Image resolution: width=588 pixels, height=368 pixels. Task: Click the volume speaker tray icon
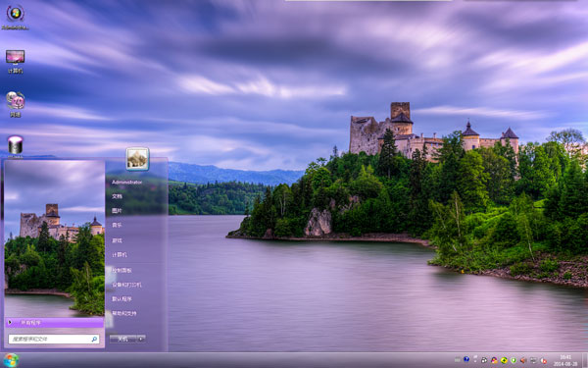point(523,360)
